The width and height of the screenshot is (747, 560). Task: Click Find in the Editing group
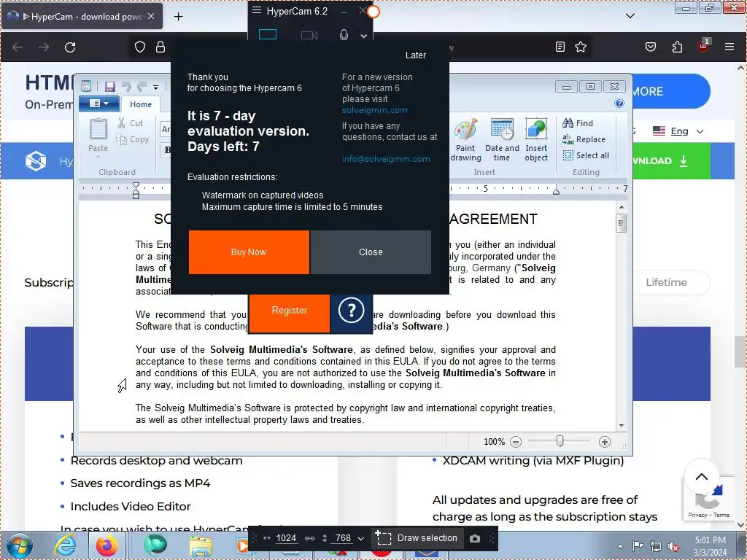point(578,123)
